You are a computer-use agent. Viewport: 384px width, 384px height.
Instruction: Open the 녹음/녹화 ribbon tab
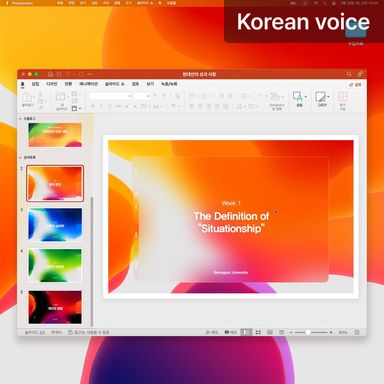point(169,84)
